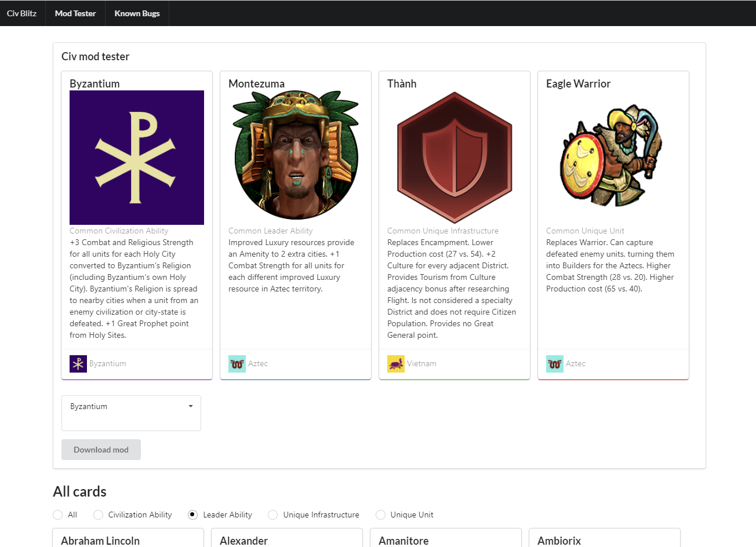
Task: Click the All cards heading
Action: [x=79, y=491]
